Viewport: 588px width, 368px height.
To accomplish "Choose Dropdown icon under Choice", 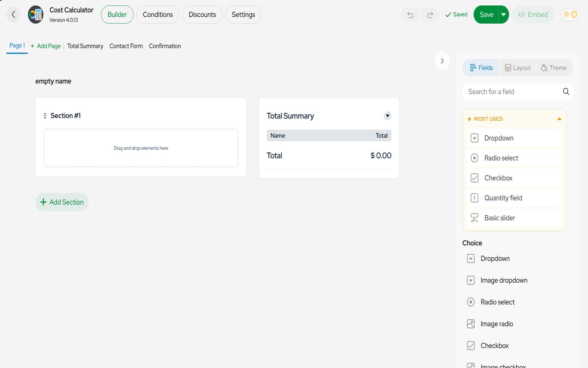I will 471,258.
